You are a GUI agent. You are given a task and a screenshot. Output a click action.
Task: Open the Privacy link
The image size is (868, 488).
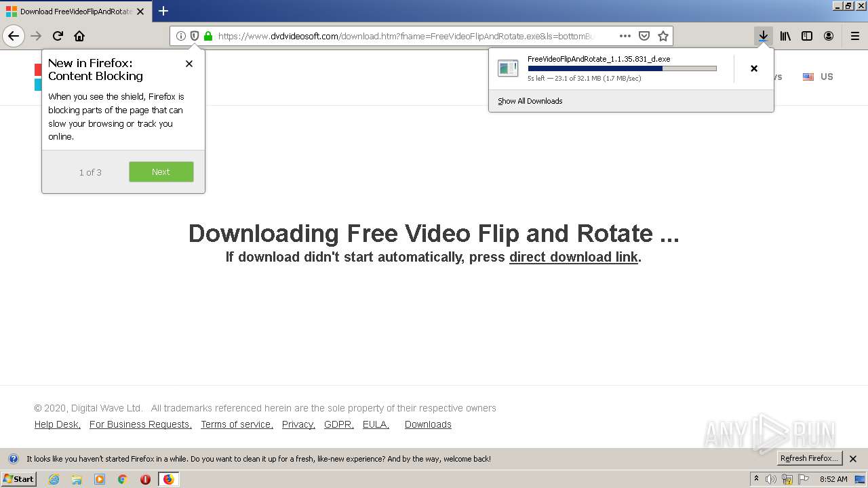[x=298, y=424]
